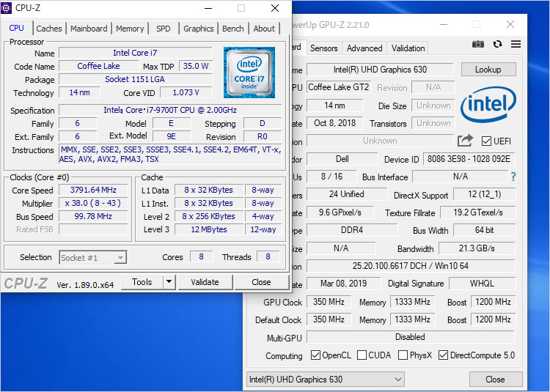Click the Level 2 8 x 256 KBytes value
This screenshot has width=550, height=392.
209,216
